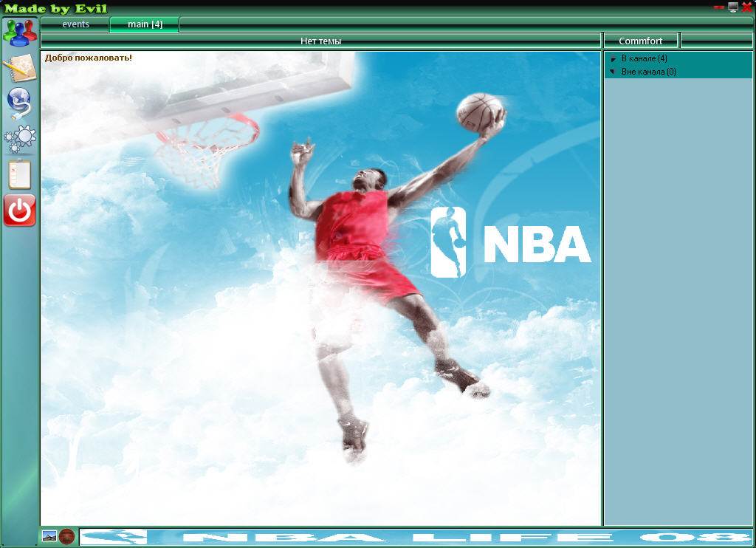Screen dimensions: 756x548
Task: Click the basketball icon at bottom
Action: [x=67, y=536]
